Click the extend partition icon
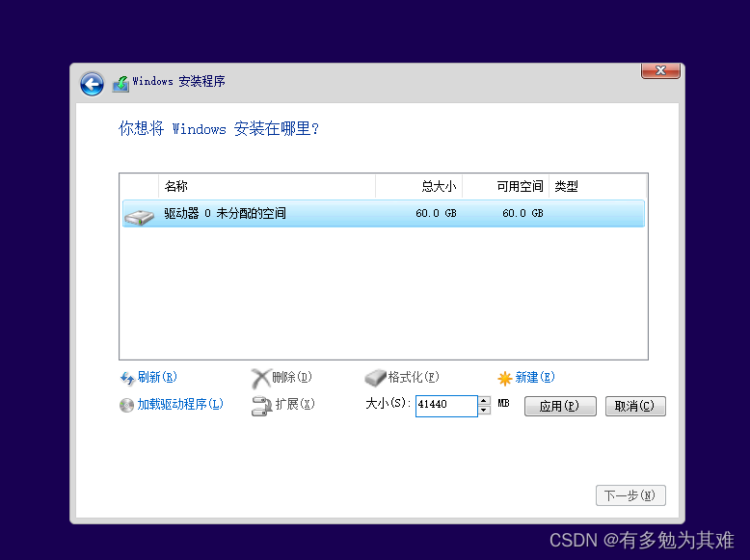 click(x=261, y=406)
